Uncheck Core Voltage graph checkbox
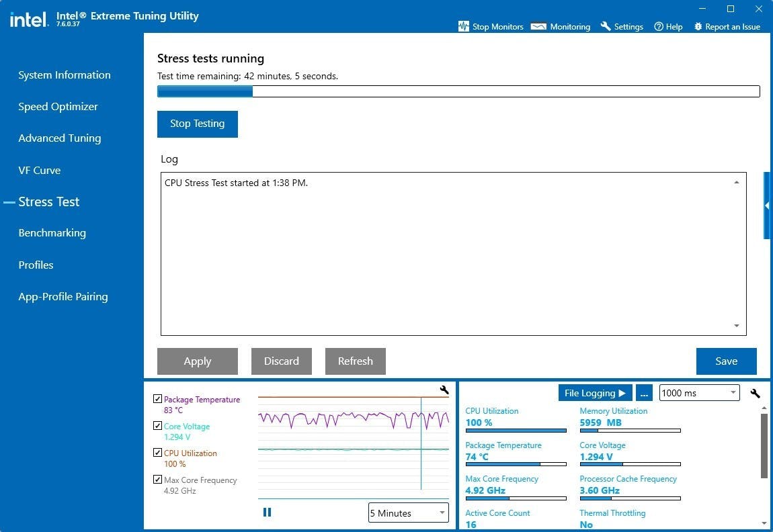 (x=158, y=426)
